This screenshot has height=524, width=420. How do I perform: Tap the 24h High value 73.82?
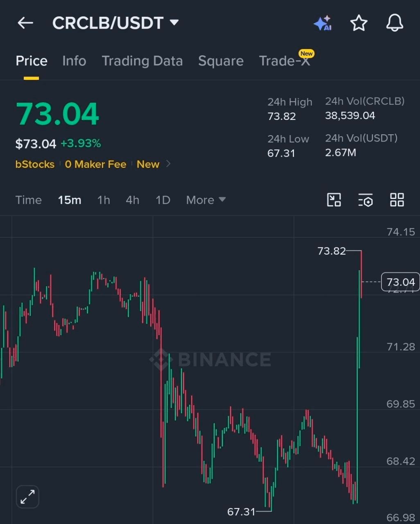tap(282, 116)
